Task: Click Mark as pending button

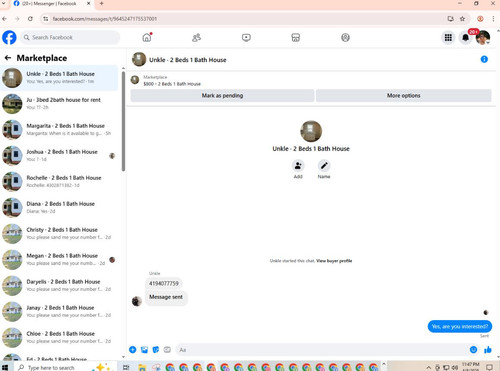Action: [222, 95]
